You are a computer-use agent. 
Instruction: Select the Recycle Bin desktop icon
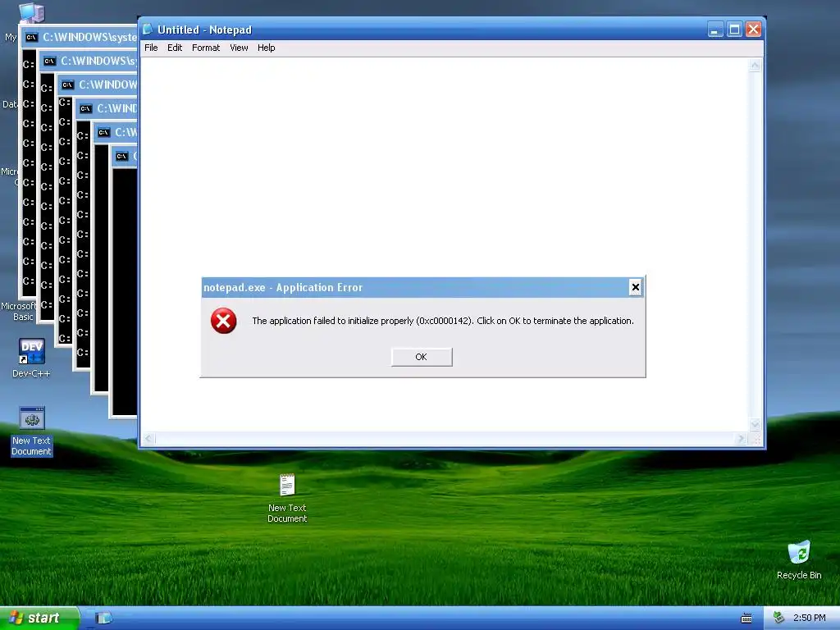click(x=799, y=559)
